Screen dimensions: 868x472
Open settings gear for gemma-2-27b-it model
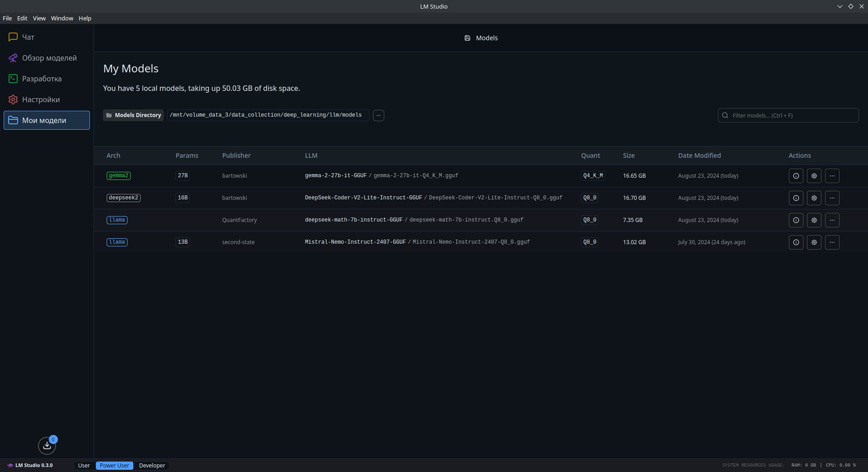[x=814, y=176]
